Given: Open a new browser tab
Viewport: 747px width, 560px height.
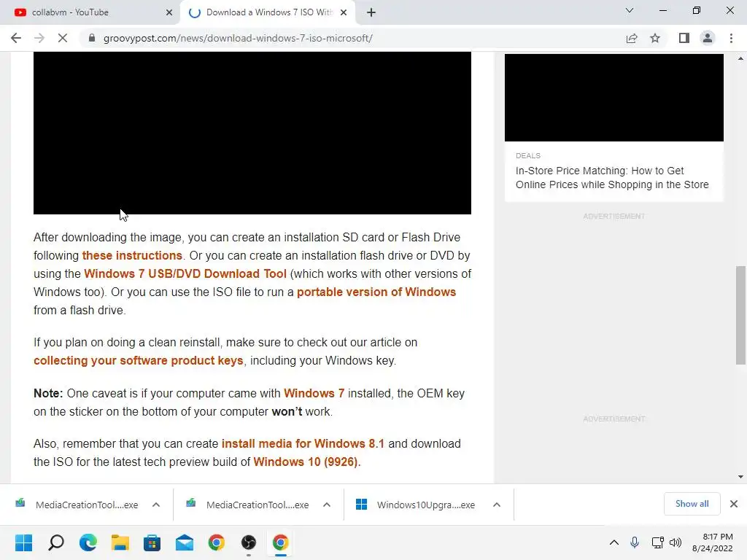Looking at the screenshot, I should click(x=371, y=12).
